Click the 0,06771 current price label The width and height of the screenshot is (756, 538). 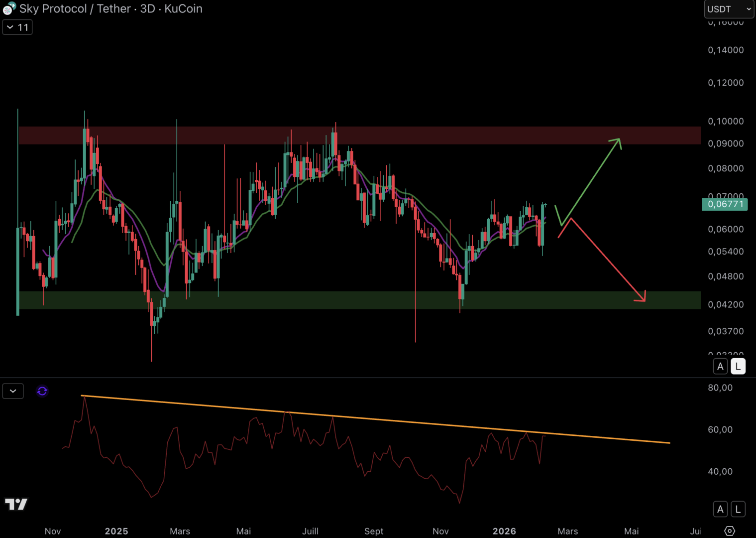[725, 204]
